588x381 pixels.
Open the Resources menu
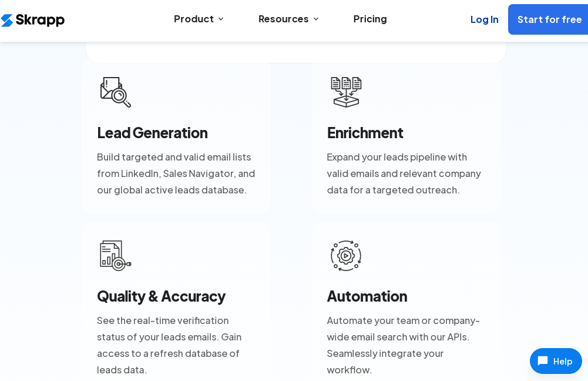pyautogui.click(x=284, y=19)
